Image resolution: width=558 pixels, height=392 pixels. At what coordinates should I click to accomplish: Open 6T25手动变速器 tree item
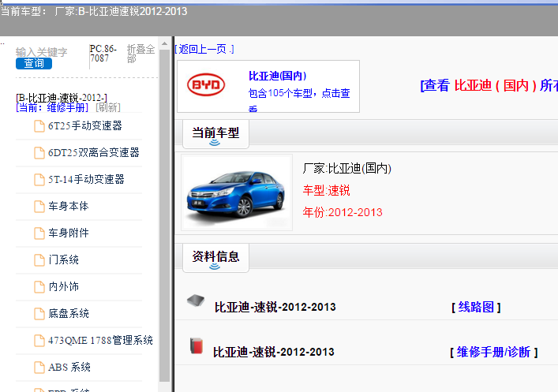tap(85, 125)
